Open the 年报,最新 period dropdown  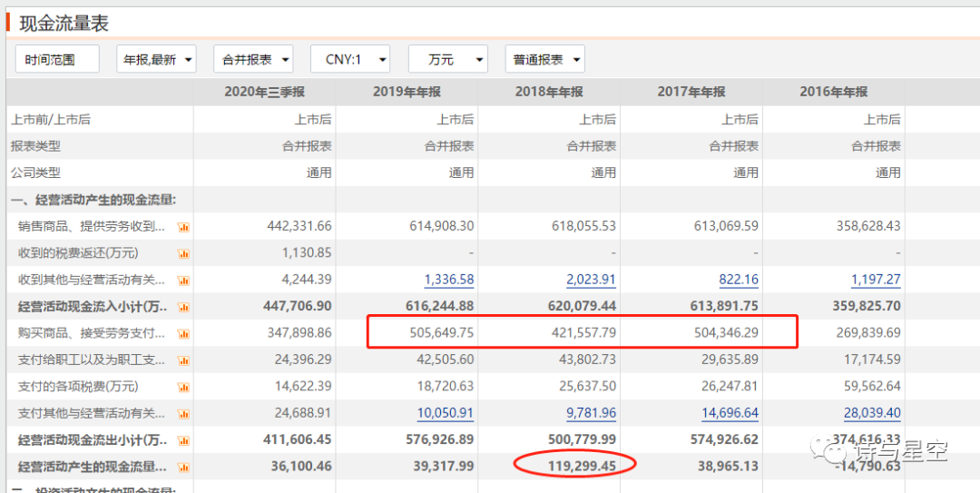tap(156, 60)
